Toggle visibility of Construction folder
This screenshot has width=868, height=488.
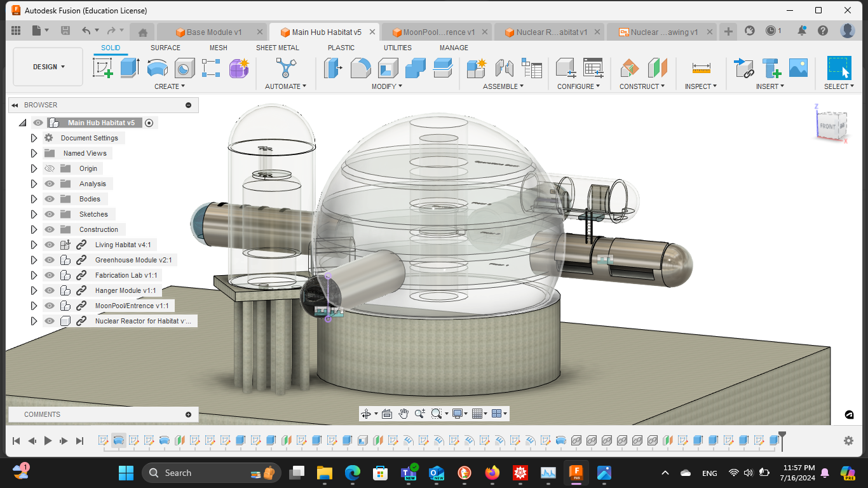(50, 229)
